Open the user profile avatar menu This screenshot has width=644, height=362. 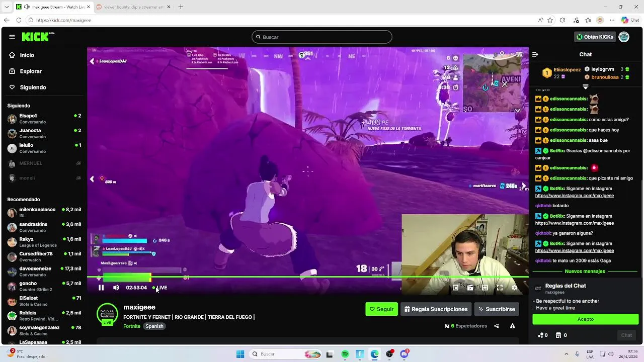(624, 37)
